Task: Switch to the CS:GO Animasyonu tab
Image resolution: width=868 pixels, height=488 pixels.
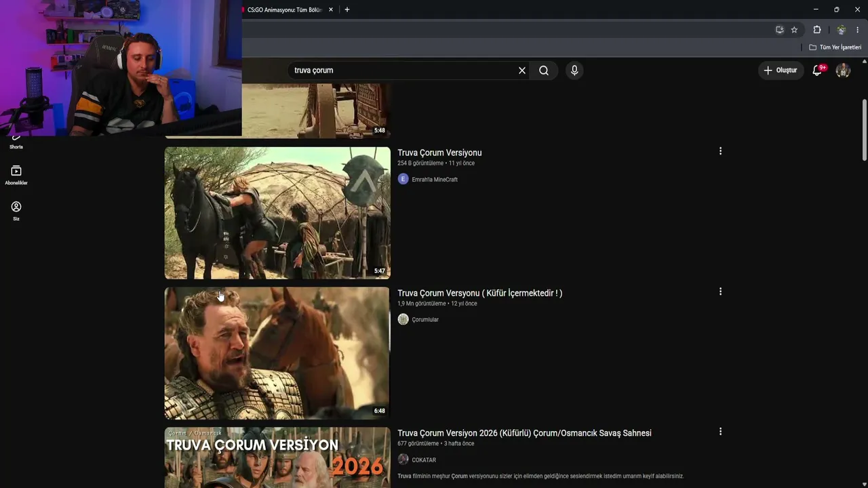Action: pyautogui.click(x=285, y=9)
